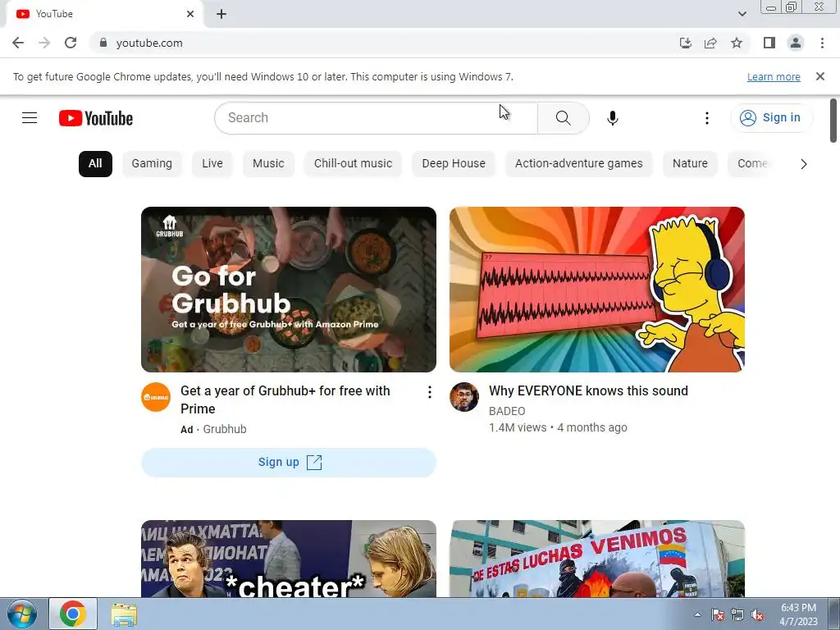
Task: Open Windows Explorer from the taskbar
Action: pyautogui.click(x=124, y=614)
